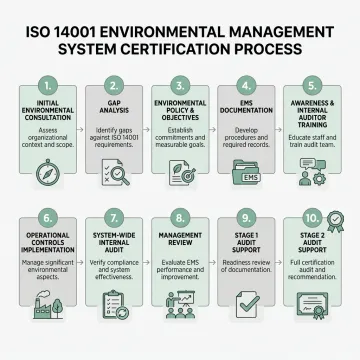Click the number 2 circle badge
Viewport: 360px width, 360px height.
[114, 86]
